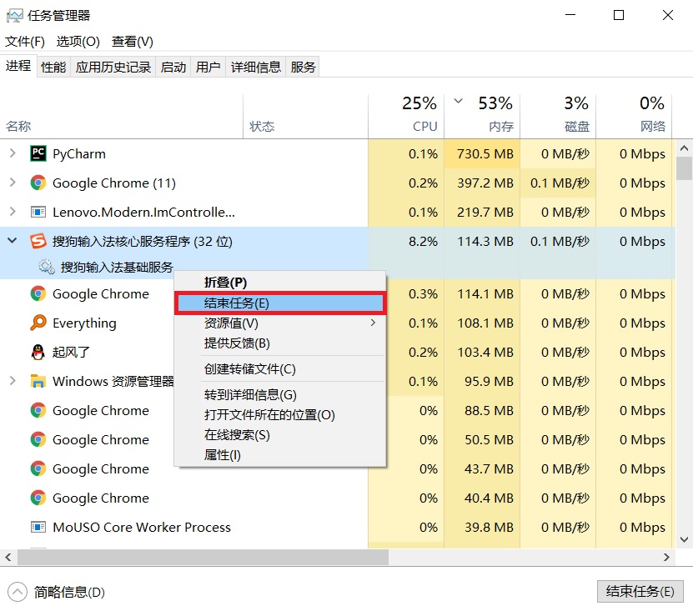This screenshot has width=693, height=616.
Task: Click the horizontal scrollbar right arrow
Action: [666, 557]
